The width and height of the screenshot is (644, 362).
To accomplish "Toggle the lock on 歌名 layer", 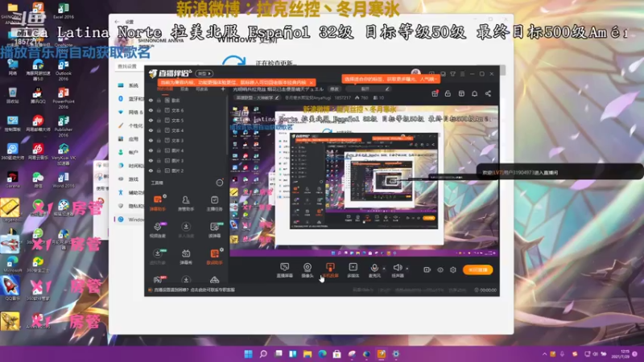I will click(159, 100).
